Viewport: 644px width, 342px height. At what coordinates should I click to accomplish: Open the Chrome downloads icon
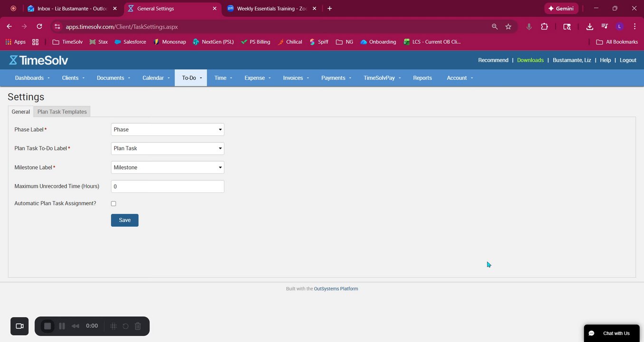(x=590, y=27)
